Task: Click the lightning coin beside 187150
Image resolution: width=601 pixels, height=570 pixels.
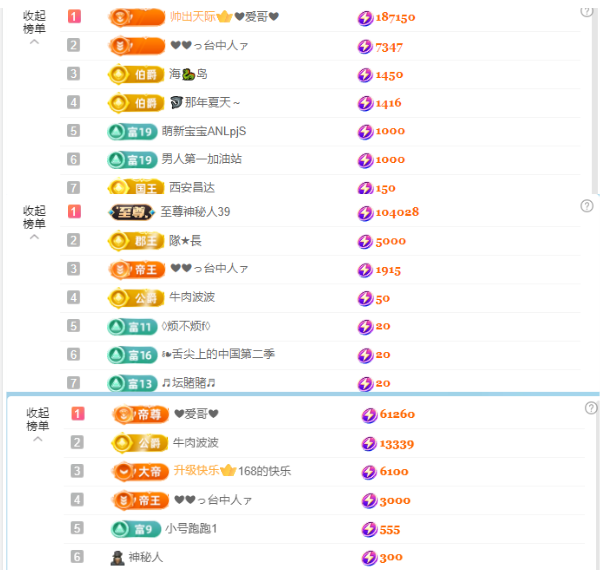Action: pyautogui.click(x=365, y=18)
